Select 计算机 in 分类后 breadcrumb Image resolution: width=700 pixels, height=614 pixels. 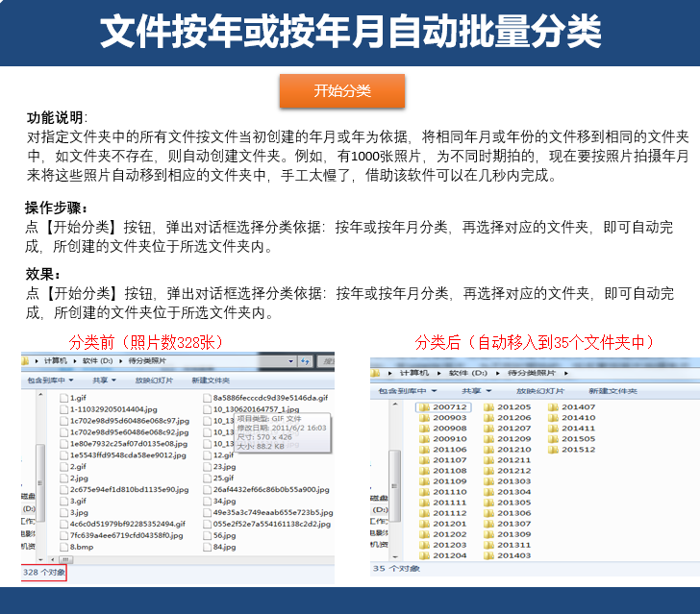414,373
